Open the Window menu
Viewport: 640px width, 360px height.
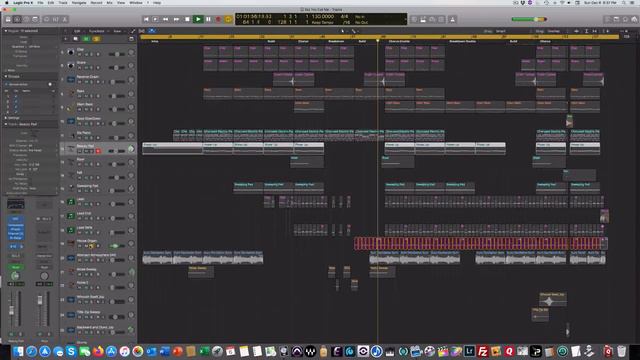[x=136, y=2]
